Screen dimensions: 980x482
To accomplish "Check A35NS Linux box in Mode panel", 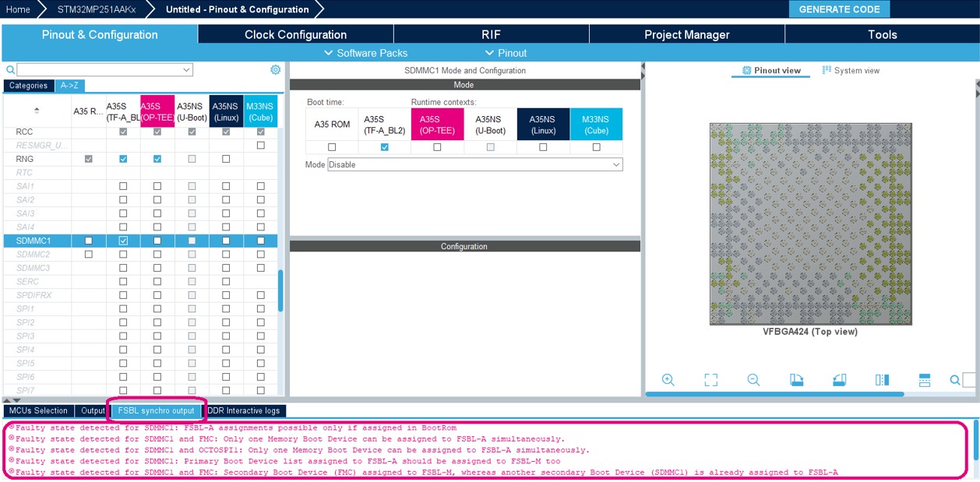I will tap(543, 147).
